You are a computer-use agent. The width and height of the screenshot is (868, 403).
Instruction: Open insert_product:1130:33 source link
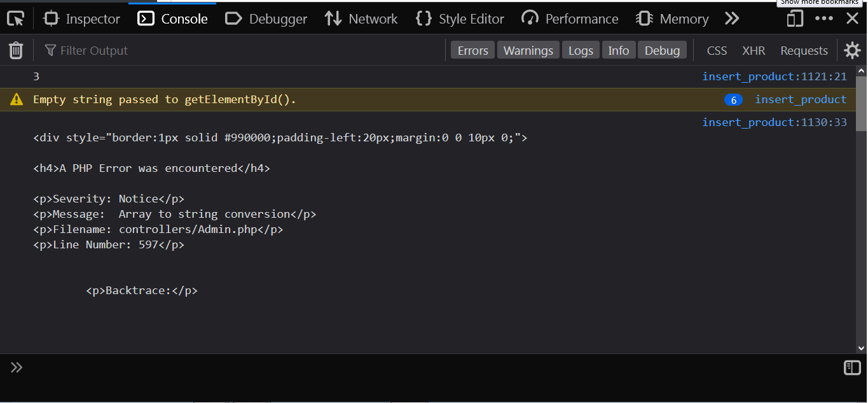click(x=775, y=122)
